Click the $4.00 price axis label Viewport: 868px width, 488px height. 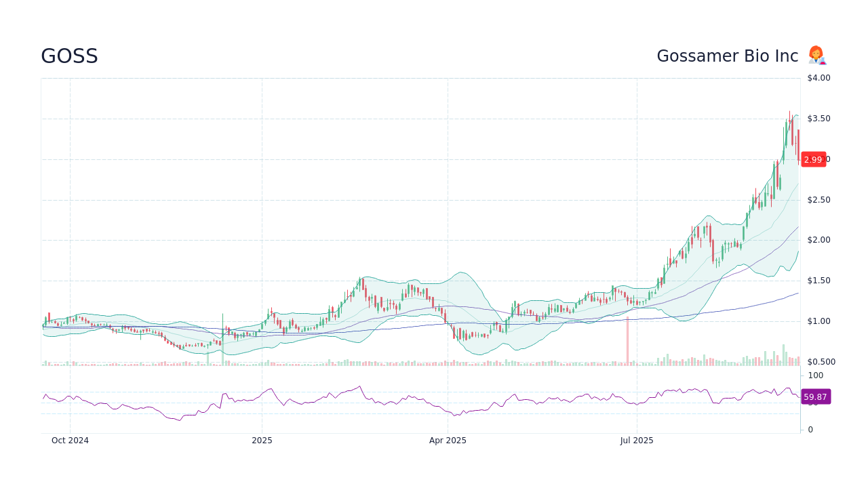pos(819,77)
